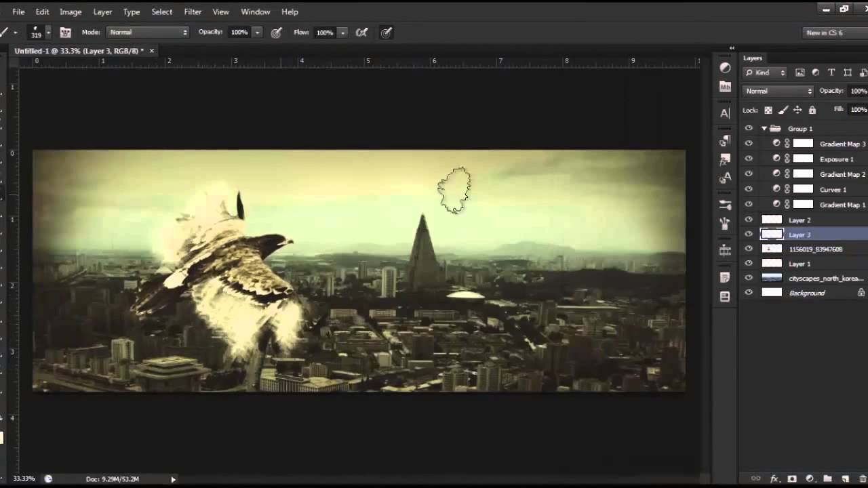Viewport: 868px width, 488px height.
Task: Open the layer blend mode Normal dropdown
Action: coord(778,91)
